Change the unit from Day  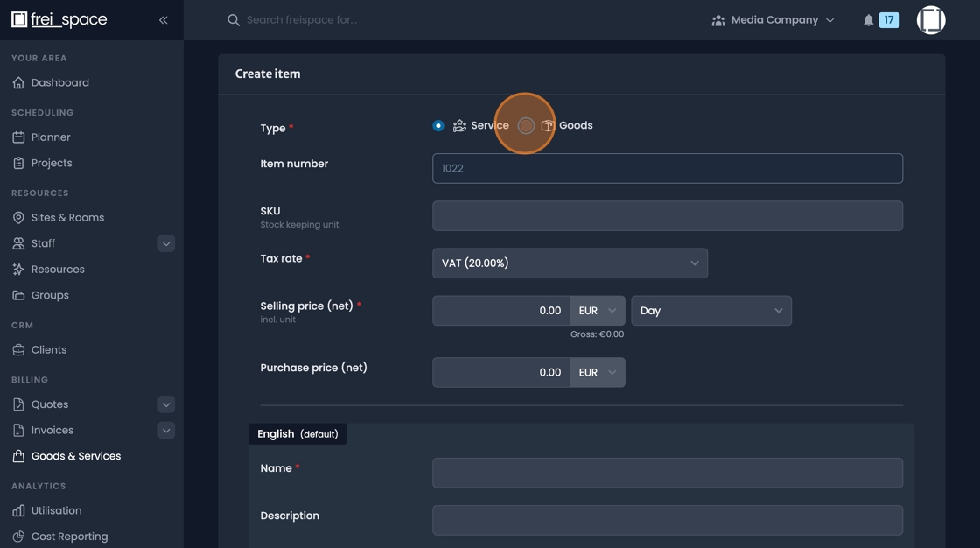[x=710, y=310]
